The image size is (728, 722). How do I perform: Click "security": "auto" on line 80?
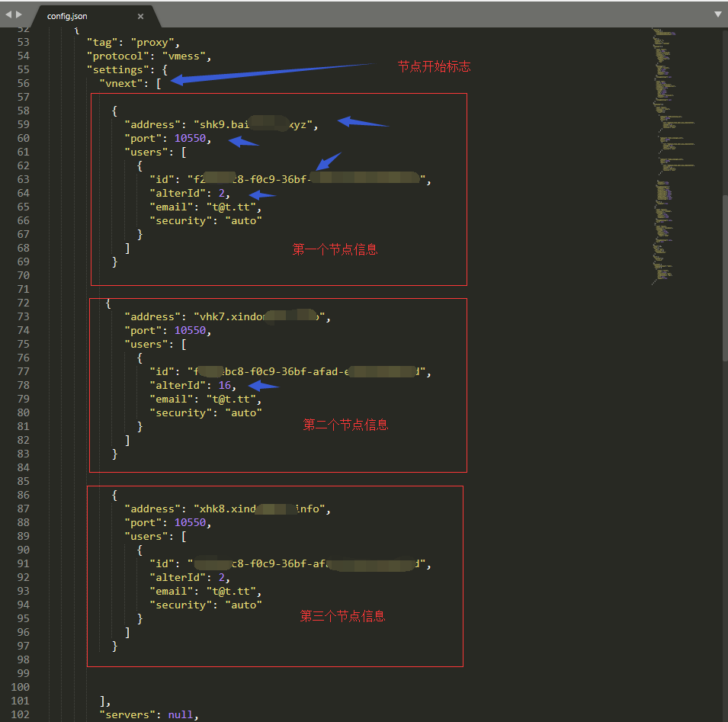point(206,412)
